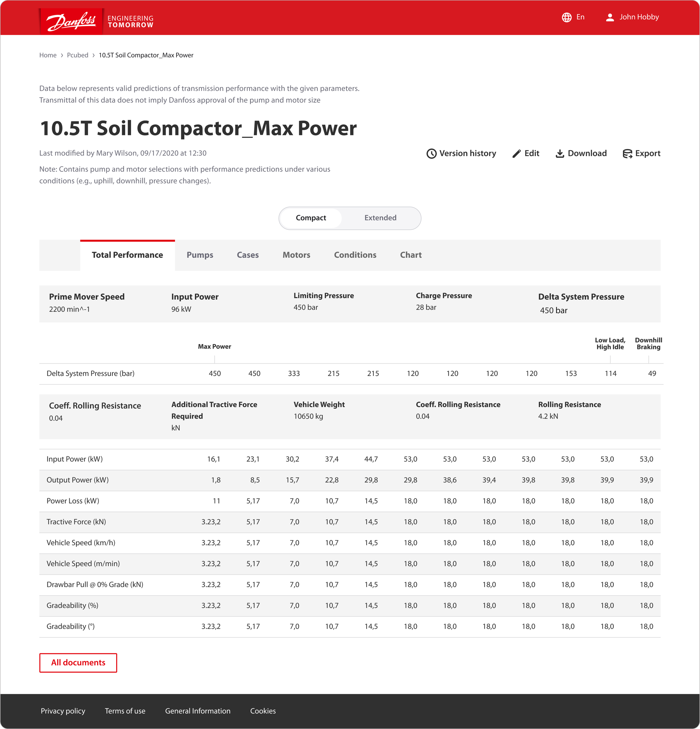The height and width of the screenshot is (729, 700).
Task: Click the Danfoss logo
Action: tap(71, 21)
